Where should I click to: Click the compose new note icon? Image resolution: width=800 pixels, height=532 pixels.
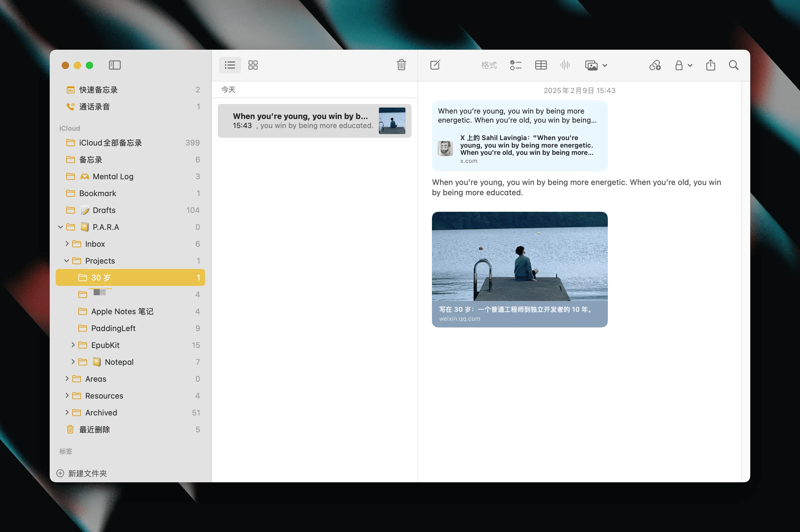(435, 65)
